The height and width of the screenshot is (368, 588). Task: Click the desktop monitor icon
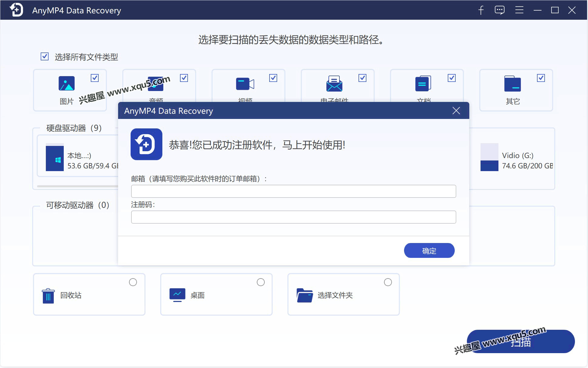tap(177, 295)
